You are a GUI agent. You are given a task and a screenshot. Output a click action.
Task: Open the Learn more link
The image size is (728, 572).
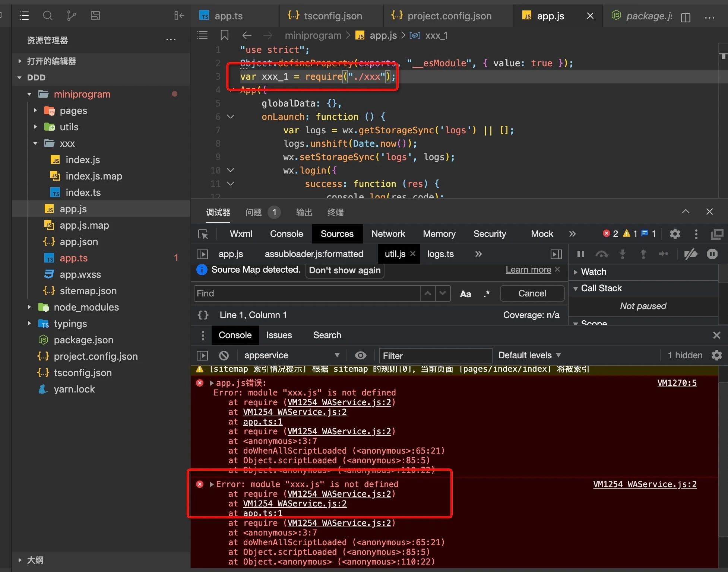(528, 270)
